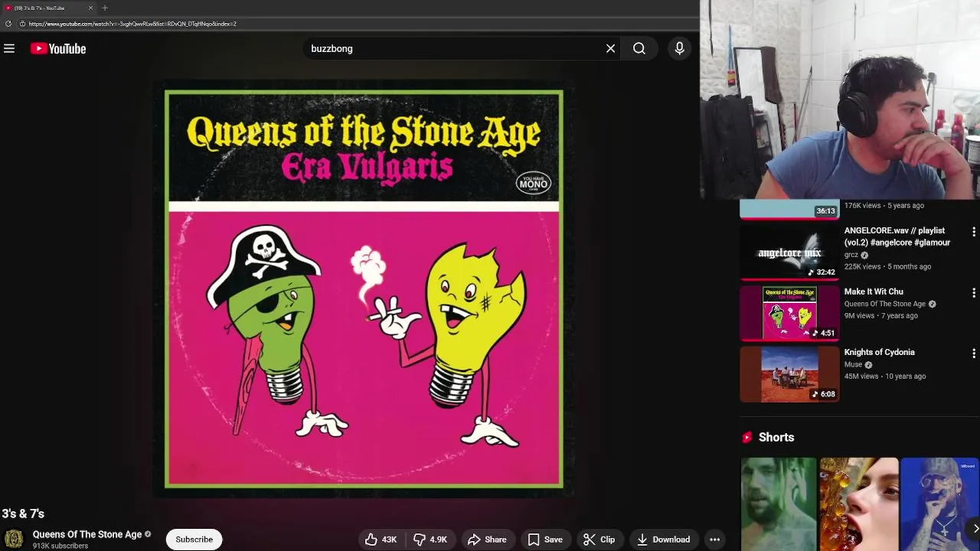Click the 913K subscribers count text
The height and width of the screenshot is (551, 980).
click(x=60, y=546)
